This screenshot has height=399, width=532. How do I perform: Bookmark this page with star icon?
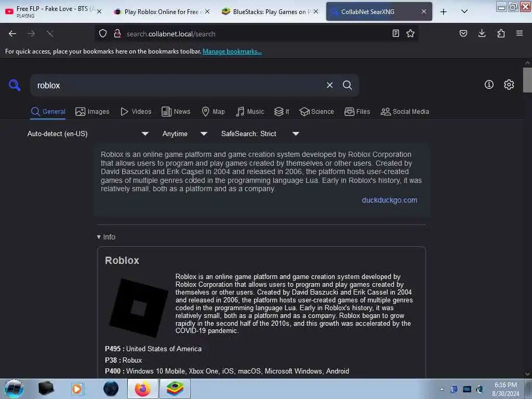[410, 33]
